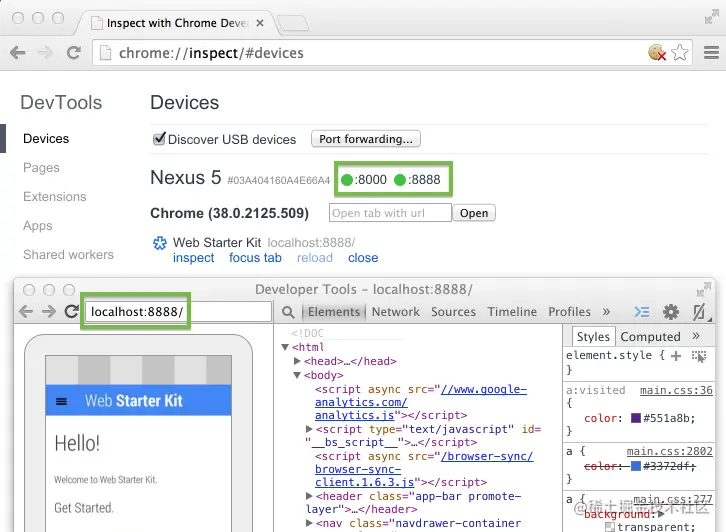This screenshot has width=726, height=532.
Task: Switch to the Elements panel
Action: coord(334,312)
